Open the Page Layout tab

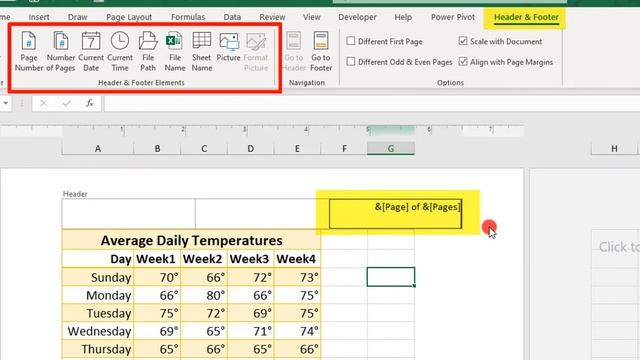(x=129, y=17)
